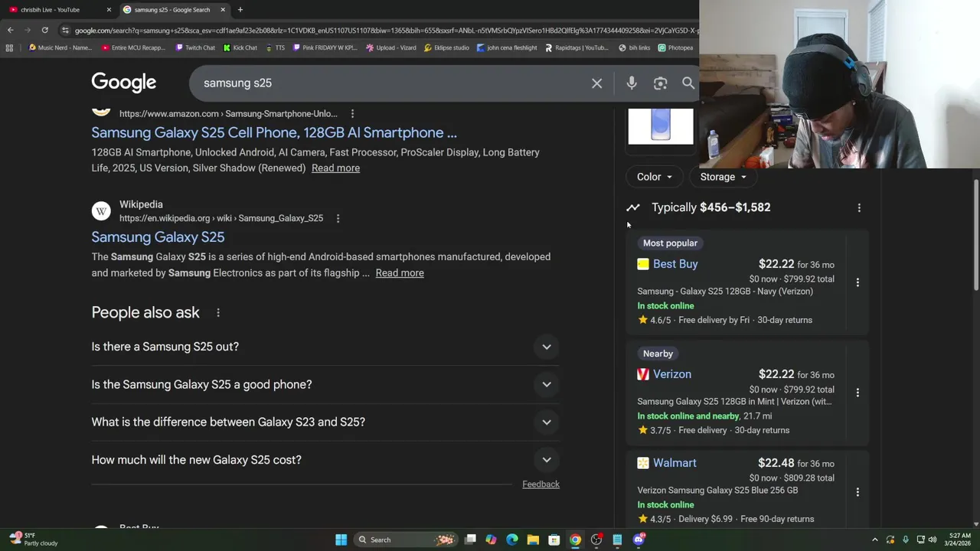Click the Feedback link under People also ask

click(541, 484)
